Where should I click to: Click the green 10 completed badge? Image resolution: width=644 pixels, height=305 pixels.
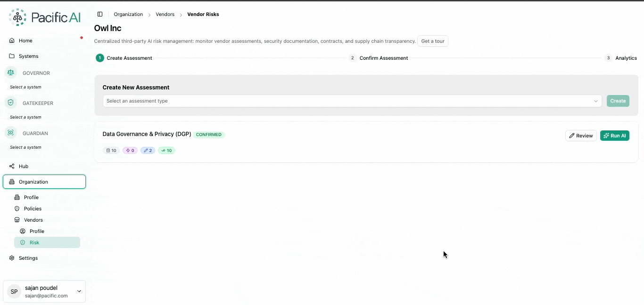[x=166, y=151]
